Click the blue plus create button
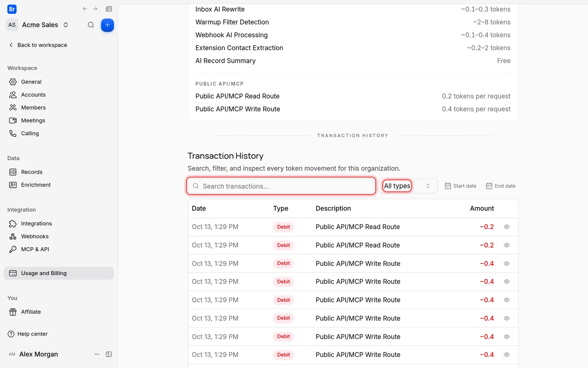 (107, 25)
